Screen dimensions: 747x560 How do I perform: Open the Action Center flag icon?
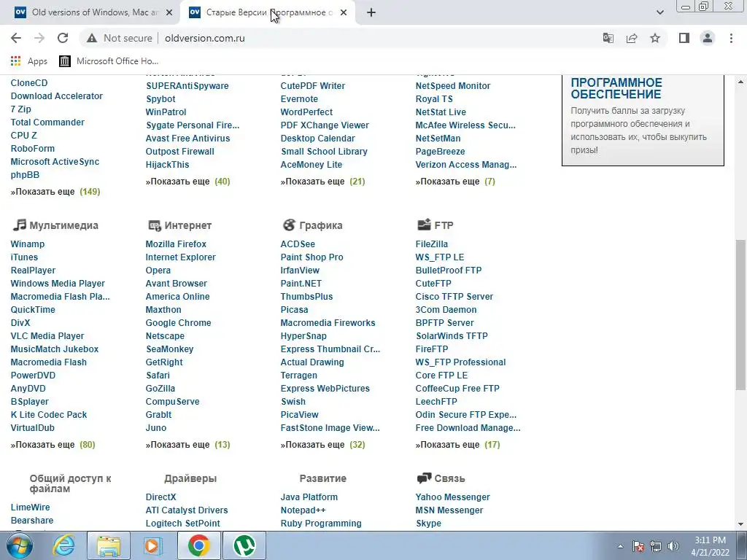point(638,546)
